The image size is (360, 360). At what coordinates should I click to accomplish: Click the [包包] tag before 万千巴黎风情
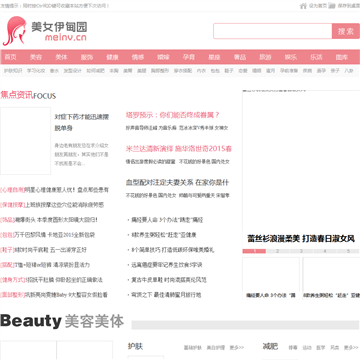pyautogui.click(x=8, y=235)
